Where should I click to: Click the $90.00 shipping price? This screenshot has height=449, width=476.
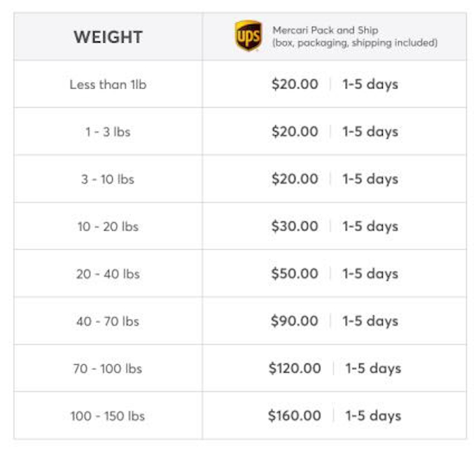(x=295, y=322)
